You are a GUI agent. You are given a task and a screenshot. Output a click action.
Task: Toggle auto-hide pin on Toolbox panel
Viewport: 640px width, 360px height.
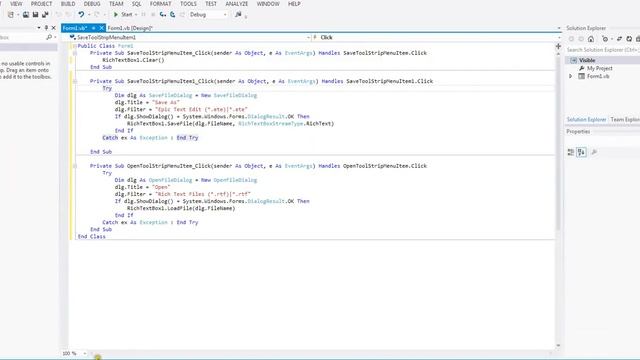tap(46, 28)
